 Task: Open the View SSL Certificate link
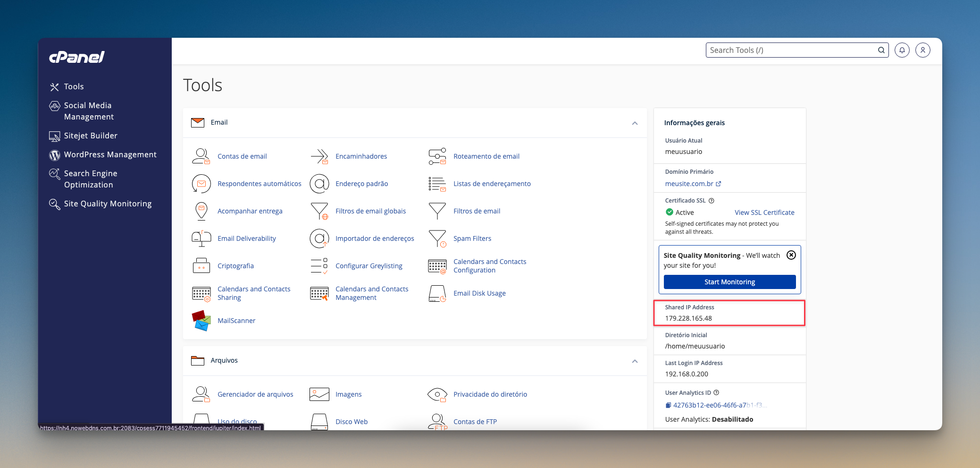tap(764, 213)
